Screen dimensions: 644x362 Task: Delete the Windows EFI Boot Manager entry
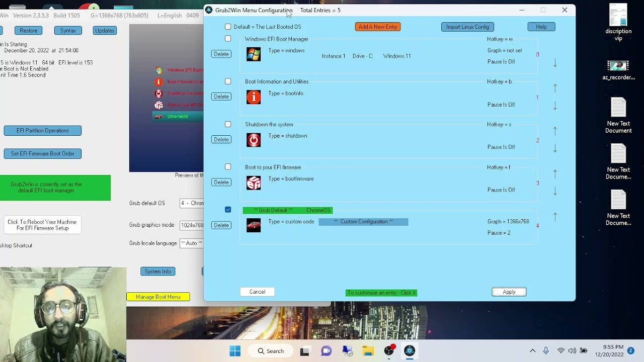point(221,54)
